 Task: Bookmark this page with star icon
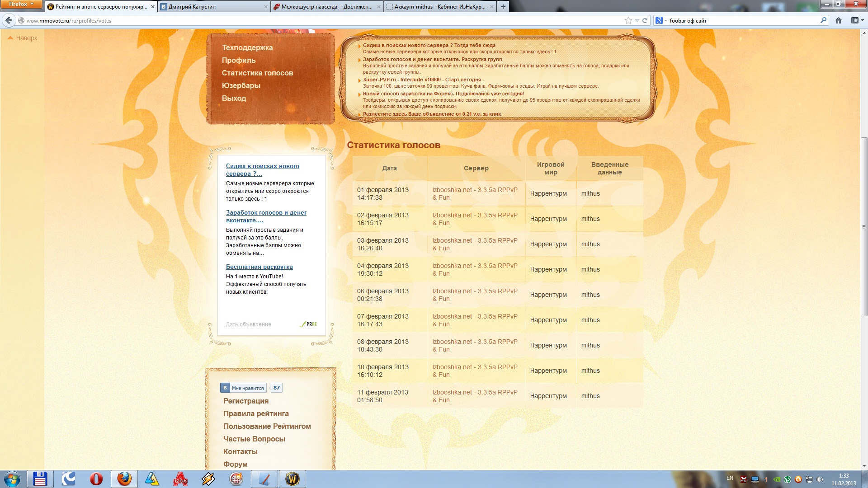click(x=628, y=20)
